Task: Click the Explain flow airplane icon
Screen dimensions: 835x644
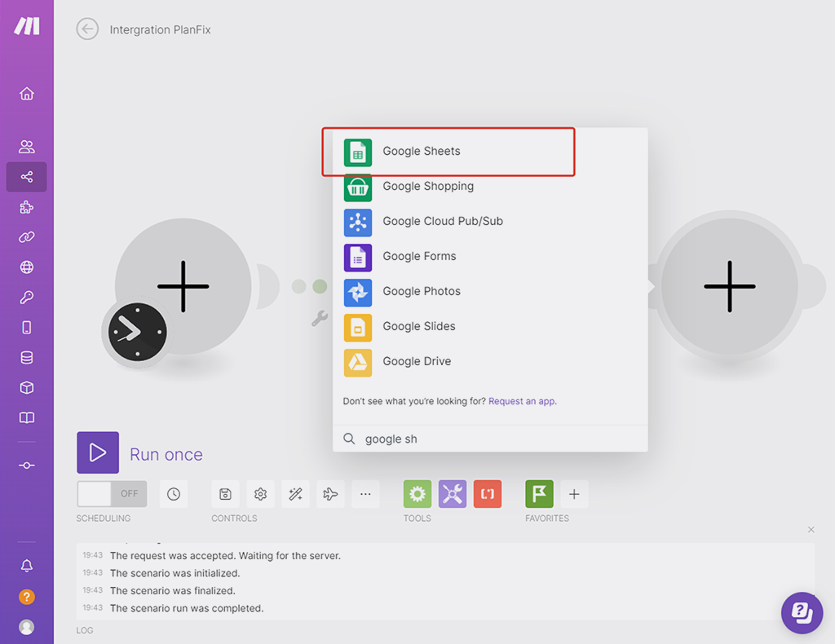Action: coord(331,494)
